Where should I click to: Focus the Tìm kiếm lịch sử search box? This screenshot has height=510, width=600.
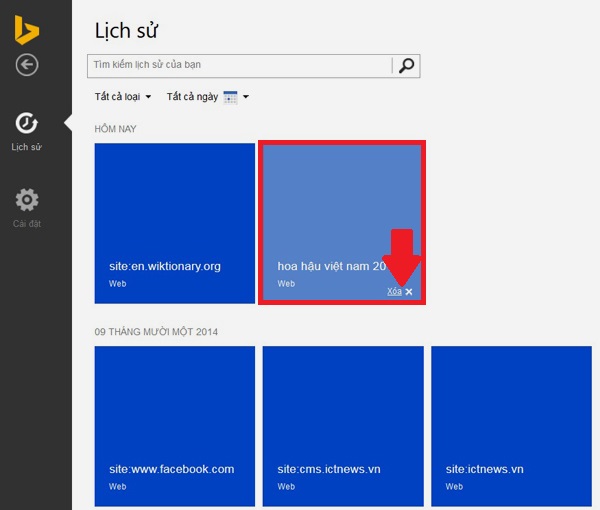(x=240, y=66)
